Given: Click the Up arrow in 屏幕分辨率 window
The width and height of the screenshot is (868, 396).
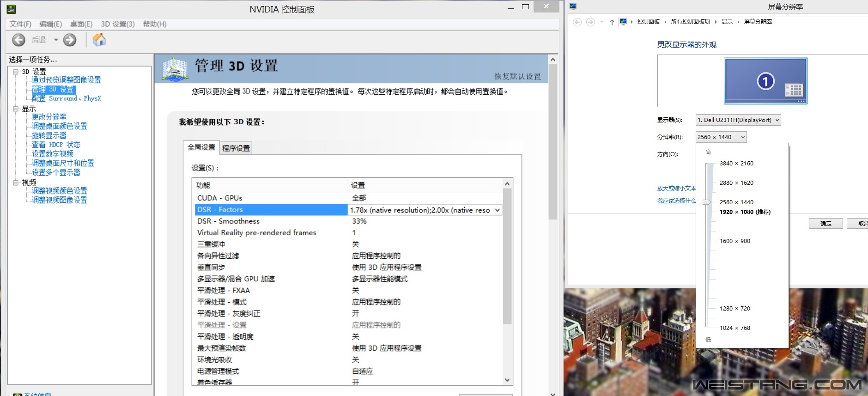Looking at the screenshot, I should [612, 22].
